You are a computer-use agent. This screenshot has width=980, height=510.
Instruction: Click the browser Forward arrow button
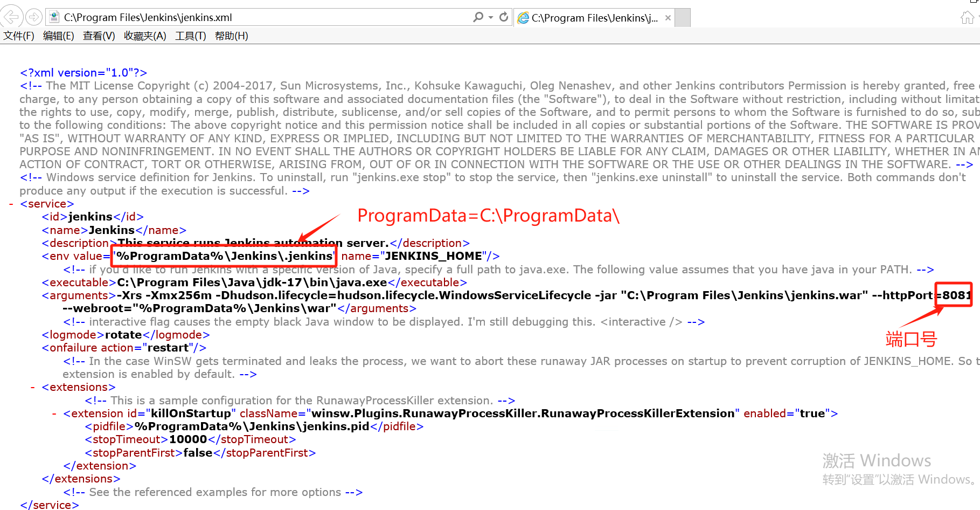tap(34, 17)
